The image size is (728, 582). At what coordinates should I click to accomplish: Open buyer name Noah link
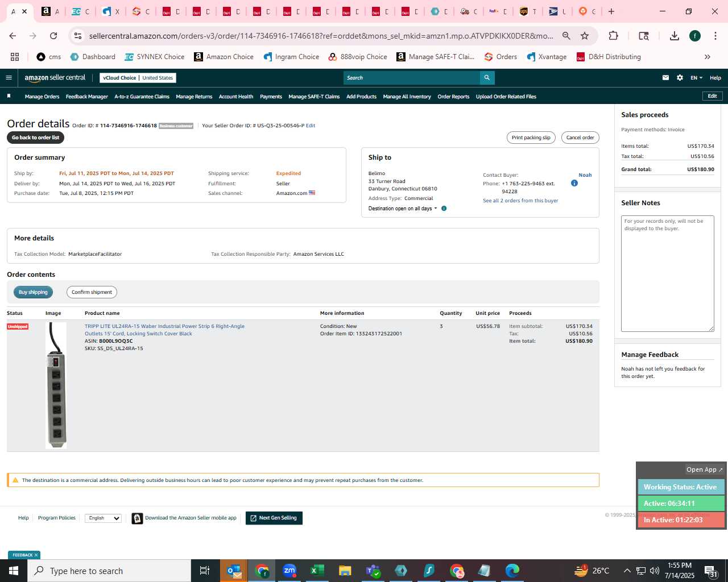[585, 175]
